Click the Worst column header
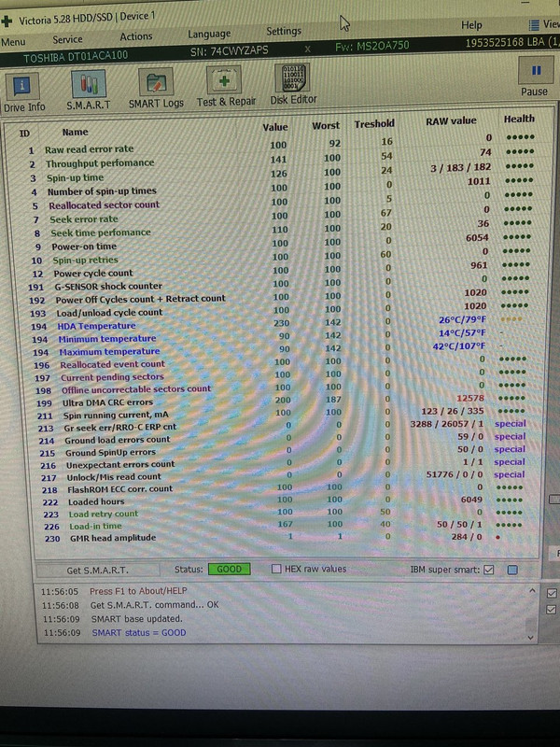Viewport: 560px width, 747px height. 326,126
